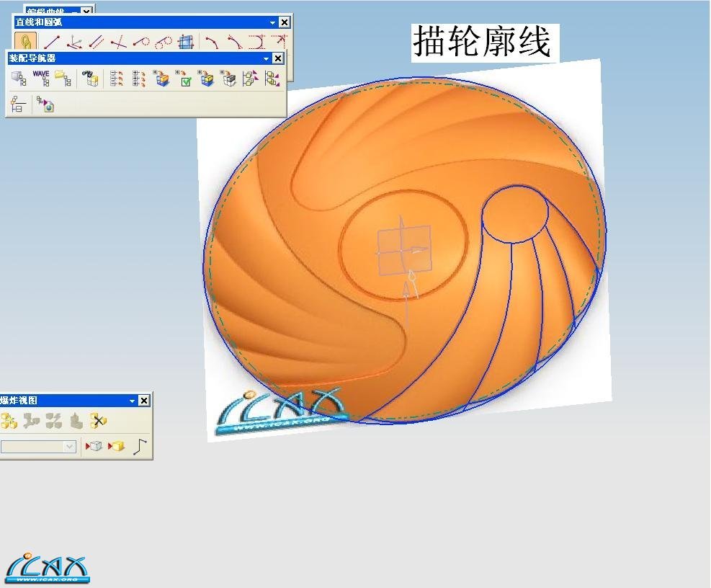This screenshot has height=588, width=711.
Task: Choose the Line Point-Perpendicular tool
Action: pos(118,42)
